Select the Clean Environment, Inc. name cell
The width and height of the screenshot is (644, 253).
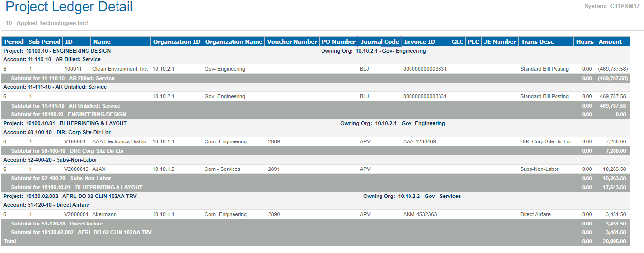pyautogui.click(x=120, y=69)
